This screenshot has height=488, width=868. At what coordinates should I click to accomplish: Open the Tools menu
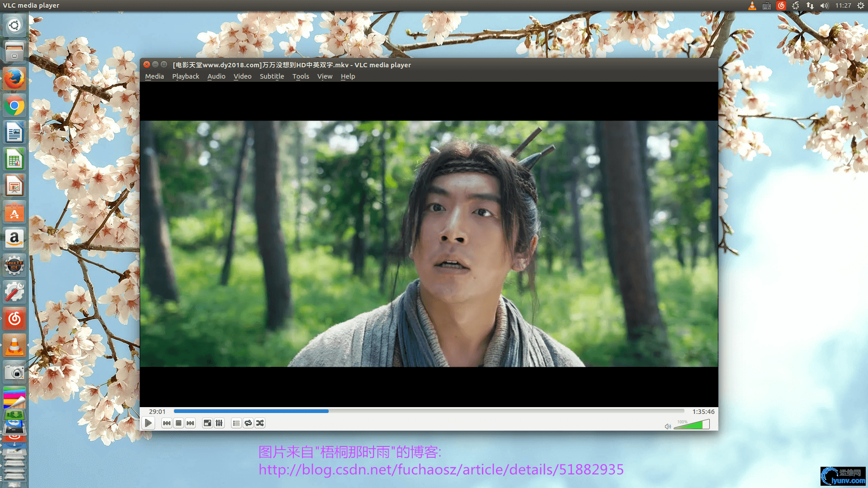click(x=301, y=76)
